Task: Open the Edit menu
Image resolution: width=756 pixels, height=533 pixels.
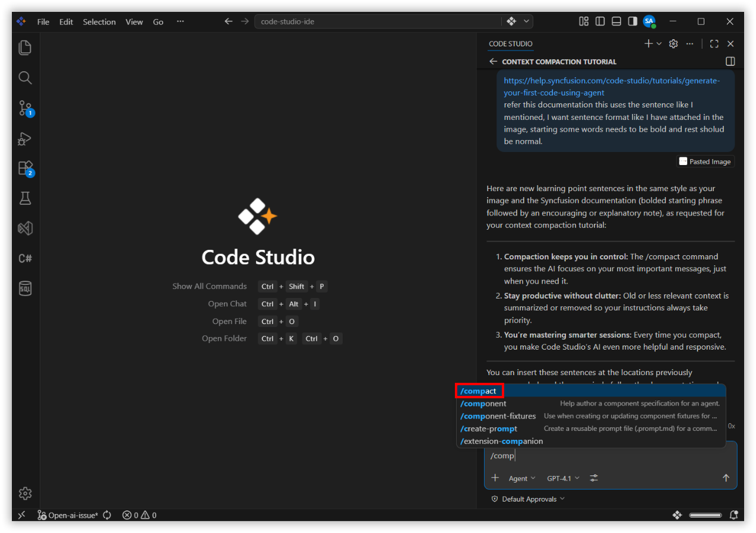Action: [x=66, y=21]
